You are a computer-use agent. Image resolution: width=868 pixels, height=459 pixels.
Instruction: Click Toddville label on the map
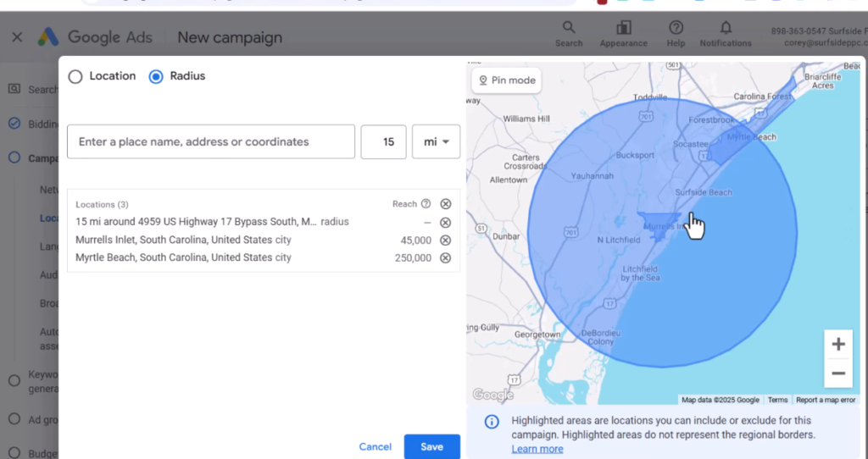tap(650, 97)
